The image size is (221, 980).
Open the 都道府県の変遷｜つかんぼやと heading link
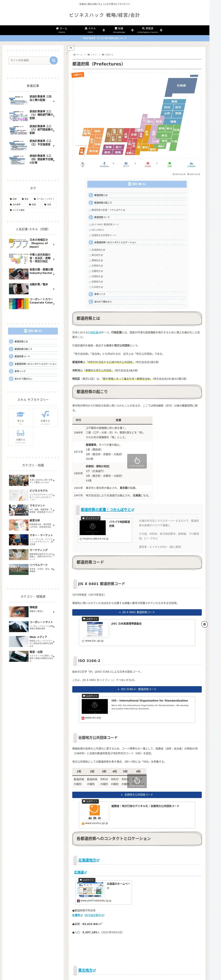[107, 510]
